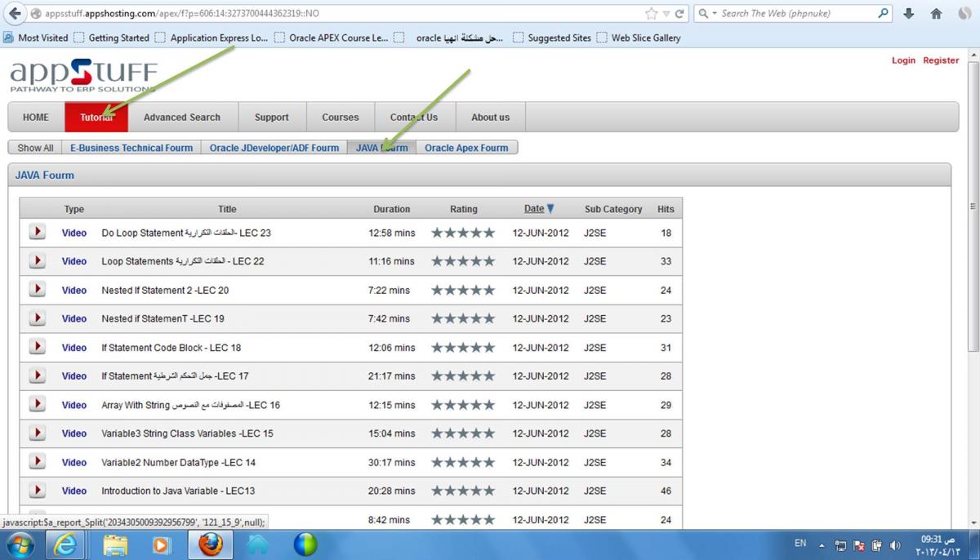Open Internet Explorer from the taskbar
Viewport: 980px width, 560px height.
[65, 544]
